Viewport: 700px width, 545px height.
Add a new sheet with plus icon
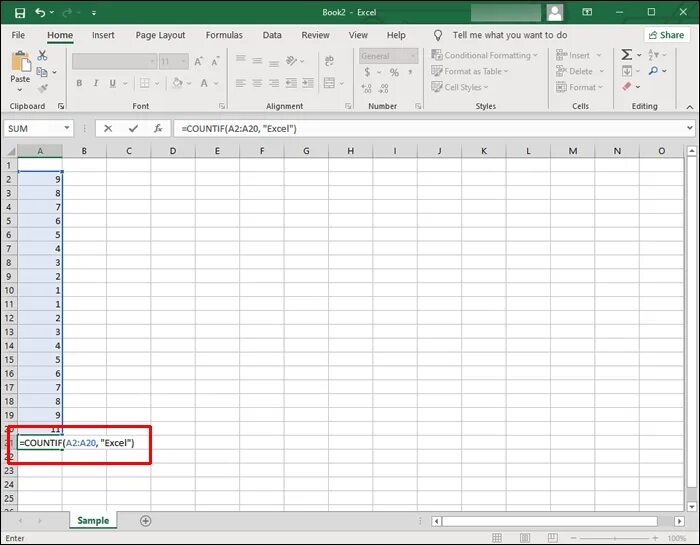(146, 520)
